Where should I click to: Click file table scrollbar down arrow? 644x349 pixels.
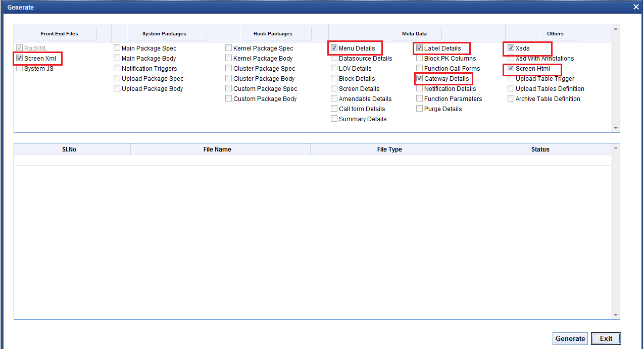615,315
